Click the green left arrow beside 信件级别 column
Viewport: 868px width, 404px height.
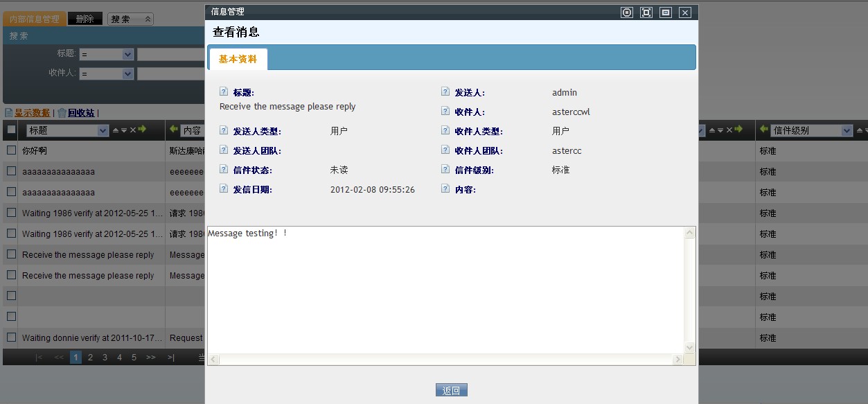764,130
